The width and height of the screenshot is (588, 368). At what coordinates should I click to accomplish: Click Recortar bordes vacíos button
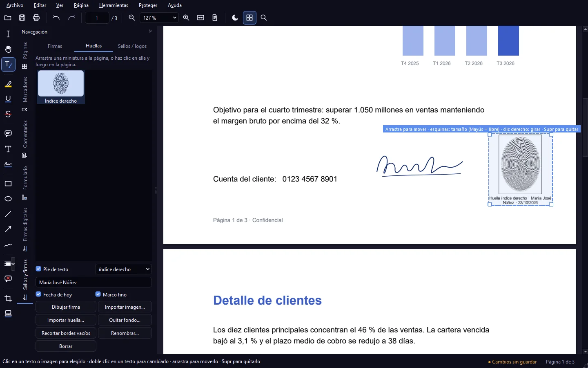(x=66, y=333)
